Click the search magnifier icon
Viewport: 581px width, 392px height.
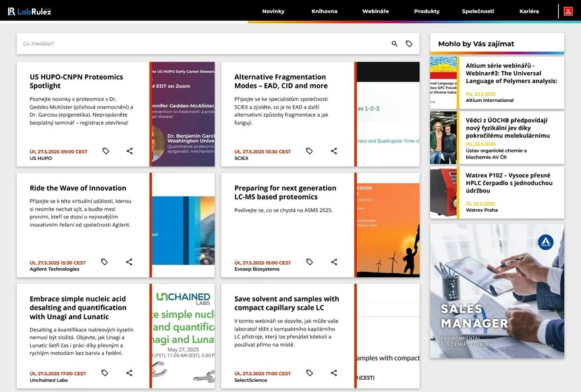click(x=395, y=44)
